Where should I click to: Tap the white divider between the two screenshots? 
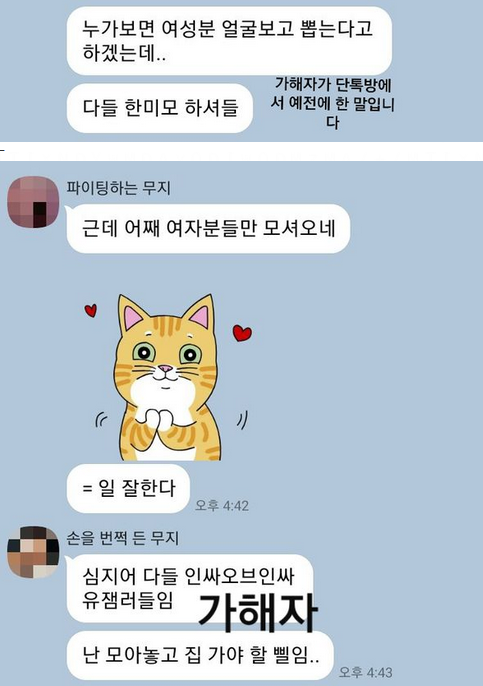[242, 151]
